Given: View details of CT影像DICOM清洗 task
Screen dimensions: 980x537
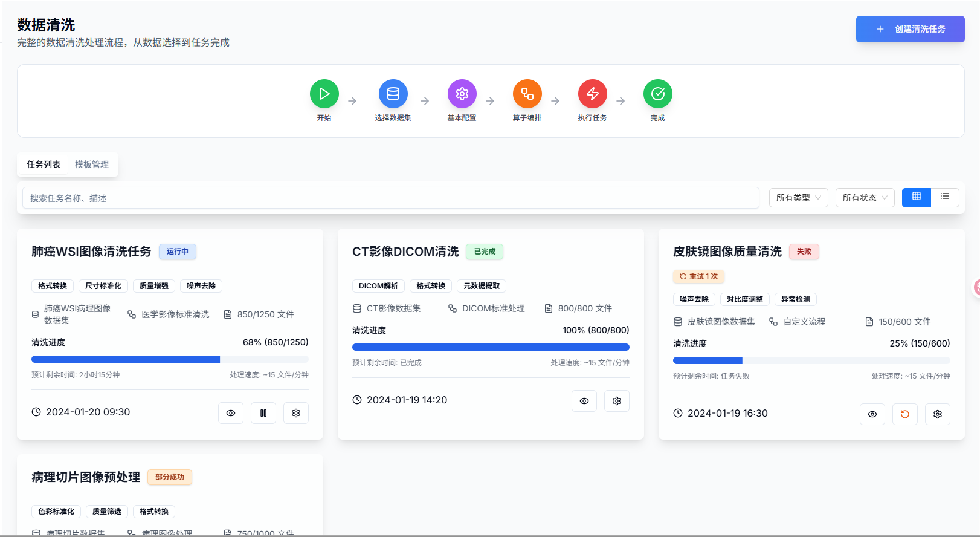Looking at the screenshot, I should pos(584,401).
